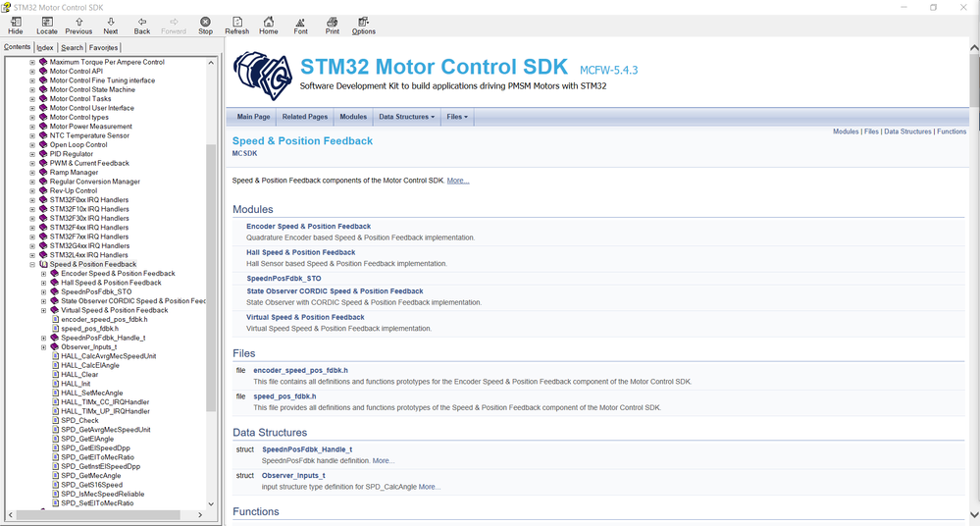
Task: Click book icon of Open Loop Control
Action: coord(43,144)
